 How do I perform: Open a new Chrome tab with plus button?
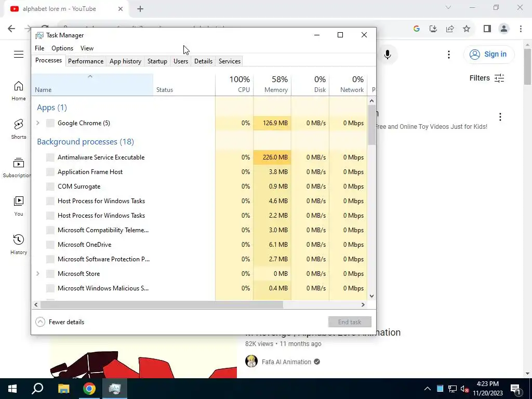pos(140,9)
